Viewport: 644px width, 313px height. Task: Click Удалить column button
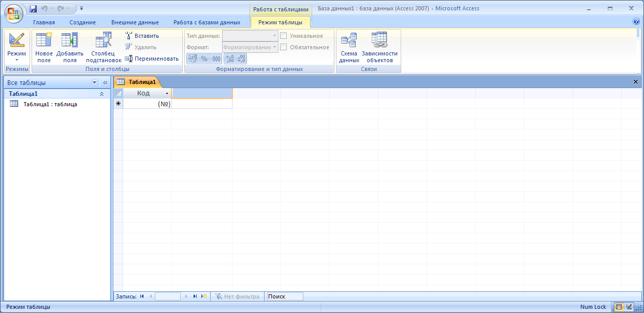point(141,47)
